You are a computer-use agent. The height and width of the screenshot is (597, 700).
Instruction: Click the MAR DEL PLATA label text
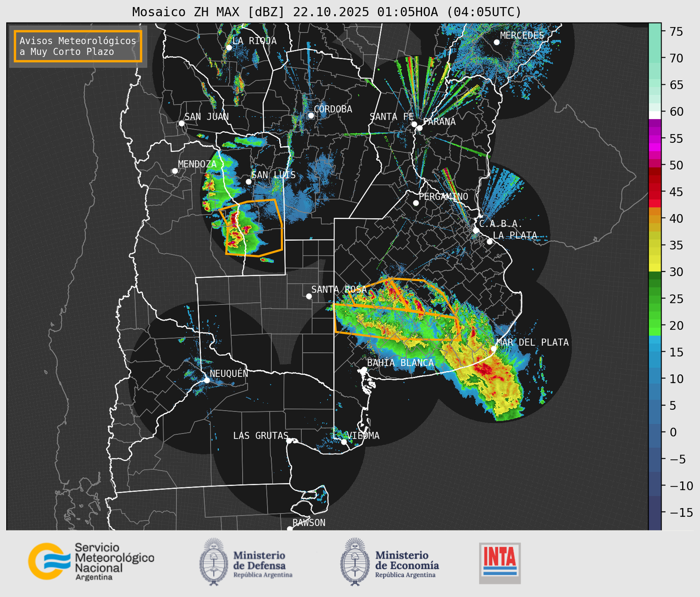[532, 343]
